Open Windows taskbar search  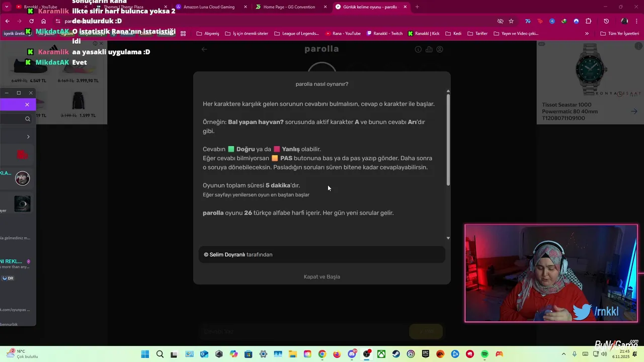[160, 354]
